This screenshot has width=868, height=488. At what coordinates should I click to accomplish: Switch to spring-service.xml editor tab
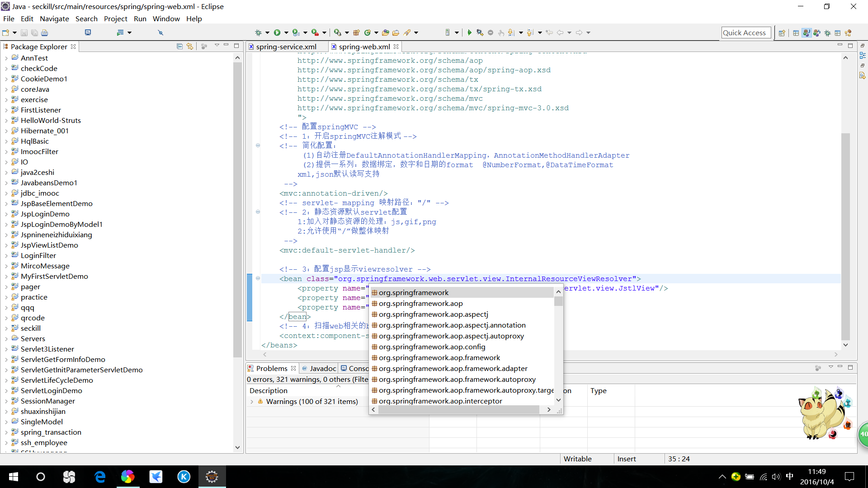[286, 47]
